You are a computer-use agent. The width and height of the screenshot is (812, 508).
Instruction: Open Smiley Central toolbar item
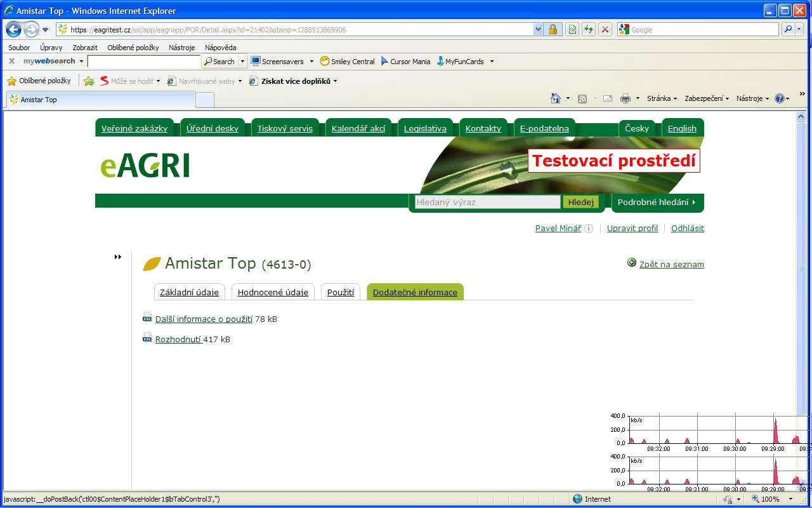click(347, 62)
